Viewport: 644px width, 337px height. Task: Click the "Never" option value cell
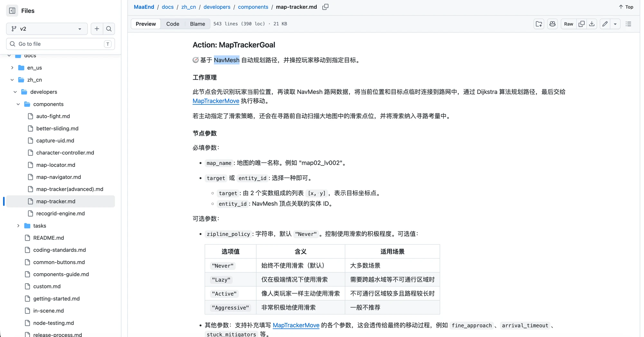click(231, 266)
